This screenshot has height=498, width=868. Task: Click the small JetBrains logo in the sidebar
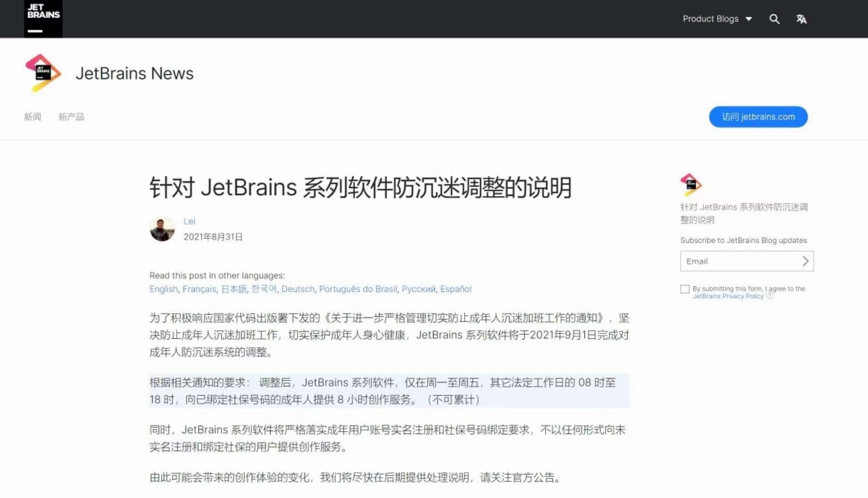click(691, 184)
